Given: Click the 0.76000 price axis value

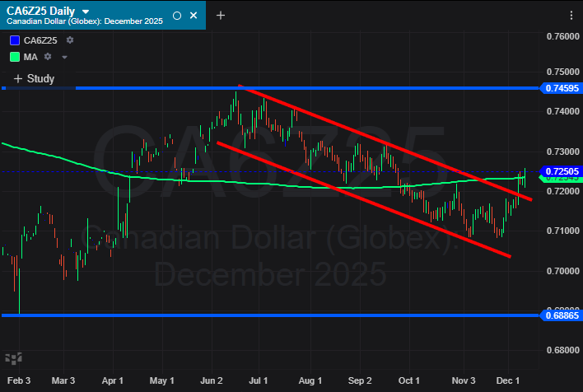Looking at the screenshot, I should pyautogui.click(x=563, y=36).
